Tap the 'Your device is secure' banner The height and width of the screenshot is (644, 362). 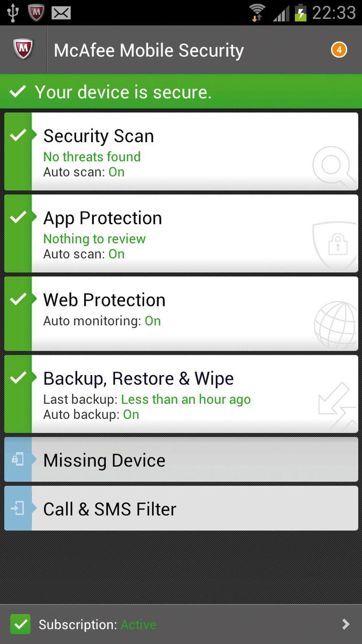[x=181, y=92]
